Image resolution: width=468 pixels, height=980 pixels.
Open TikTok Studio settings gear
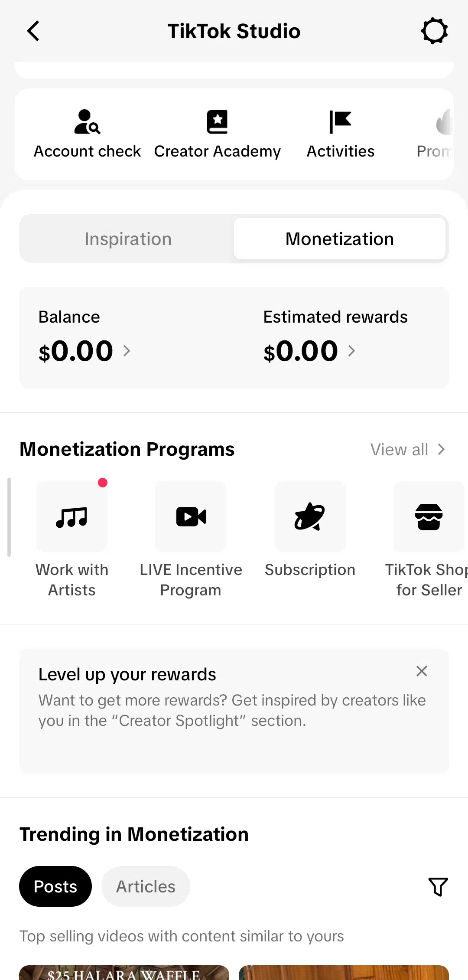434,31
